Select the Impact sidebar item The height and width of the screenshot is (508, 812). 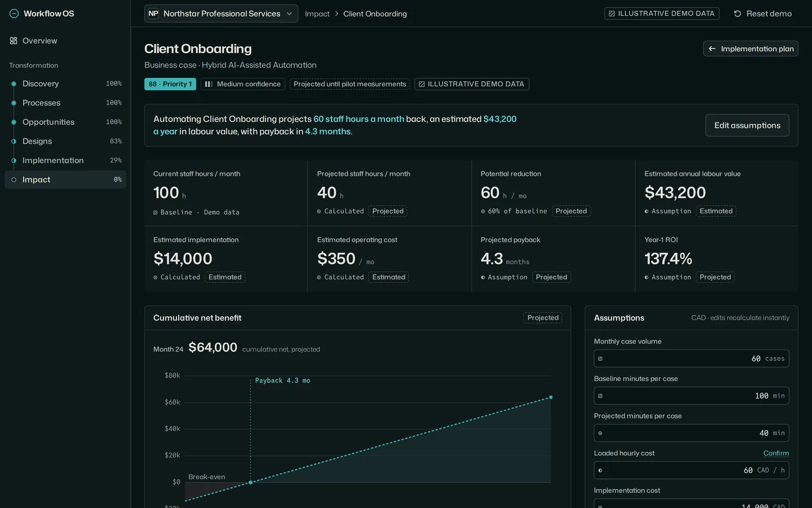65,180
